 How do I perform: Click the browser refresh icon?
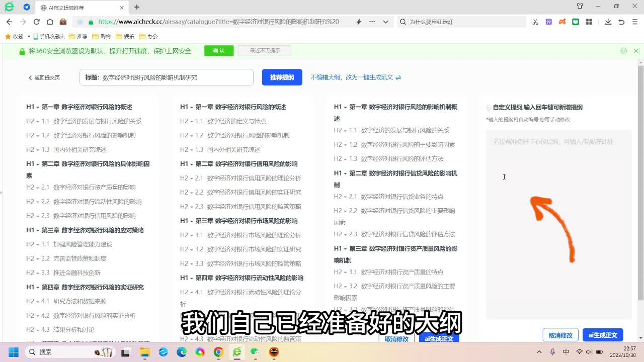36,22
